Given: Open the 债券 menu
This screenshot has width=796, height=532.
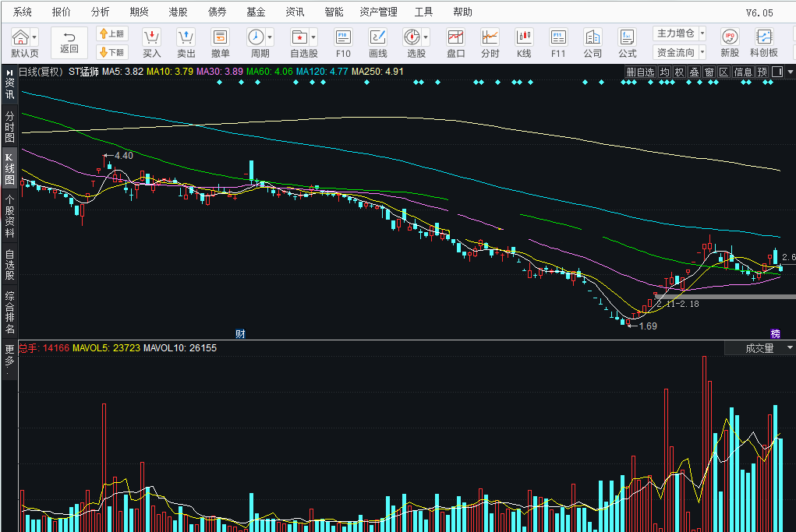Looking at the screenshot, I should (218, 12).
